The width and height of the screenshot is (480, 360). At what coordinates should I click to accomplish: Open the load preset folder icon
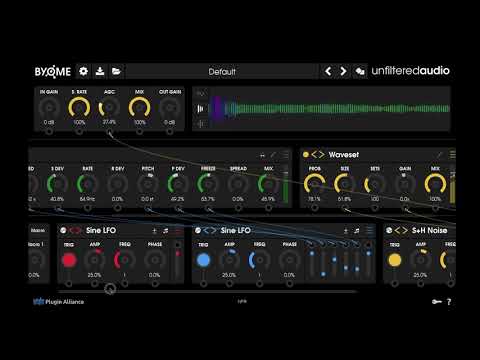click(116, 71)
